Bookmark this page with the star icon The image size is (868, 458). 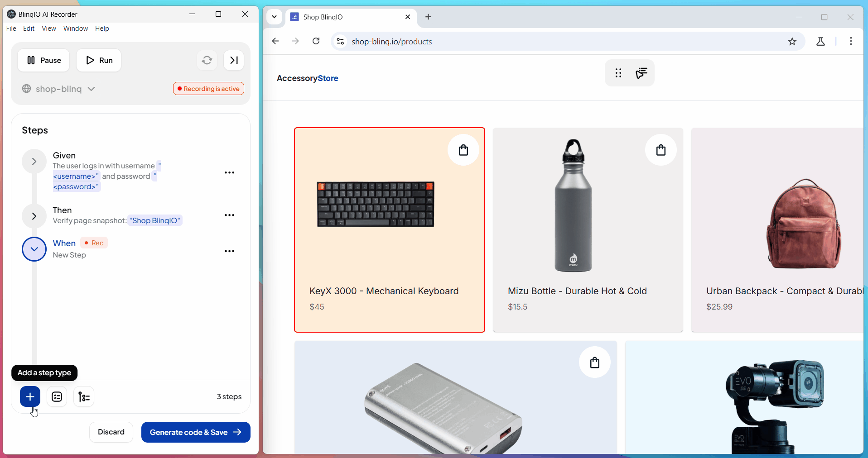792,42
